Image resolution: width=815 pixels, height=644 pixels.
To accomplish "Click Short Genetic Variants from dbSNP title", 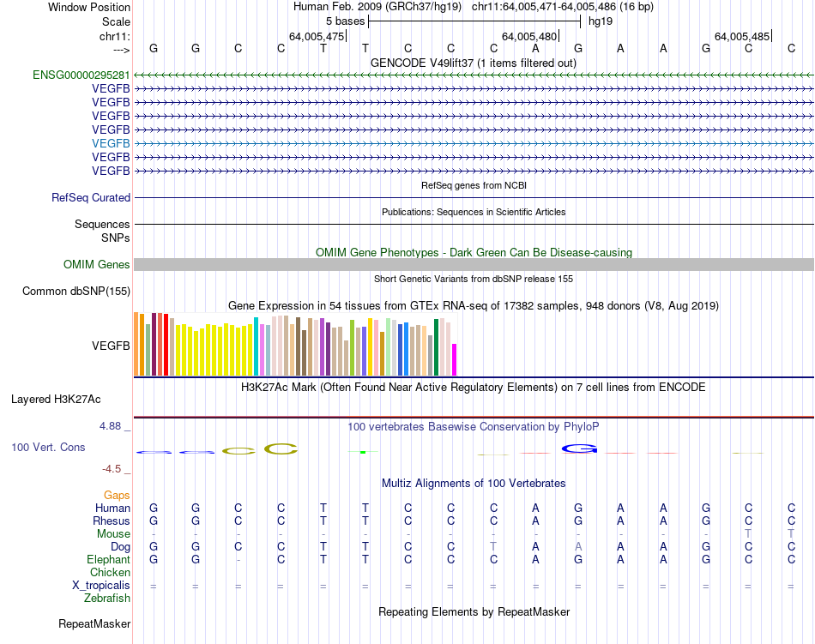I will coord(474,279).
